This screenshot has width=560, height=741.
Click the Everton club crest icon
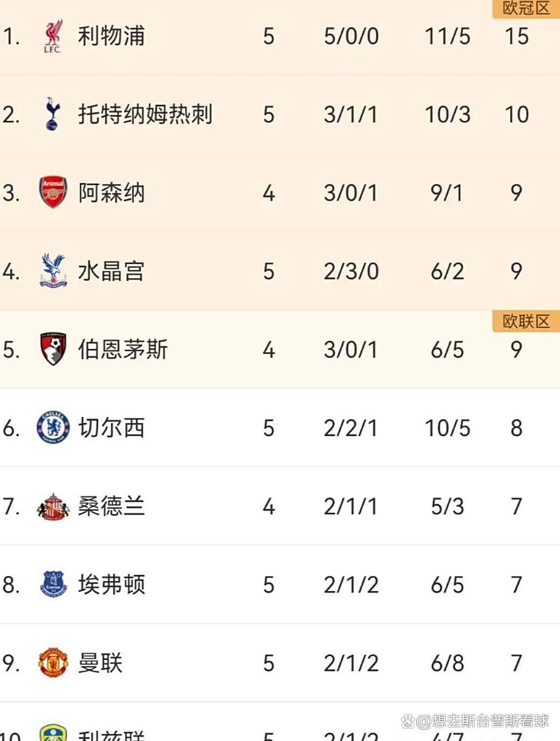[53, 584]
